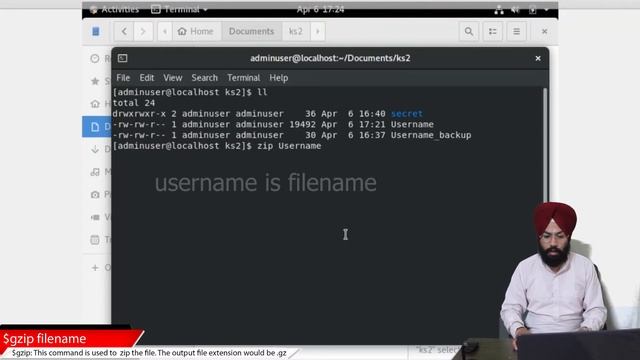Screen dimensions: 640x360
Task: Click the right path-scroll chevron in Files
Action: [318, 31]
